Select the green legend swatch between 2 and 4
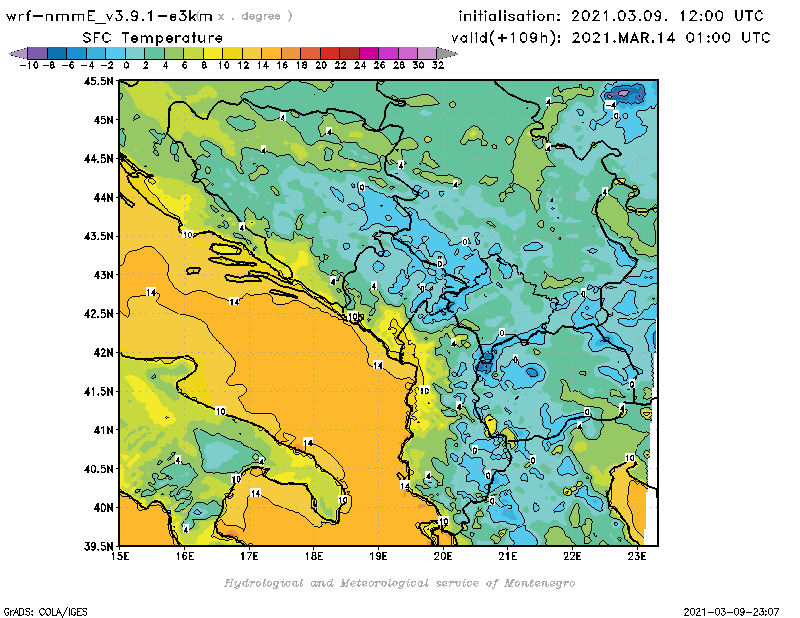 [155, 53]
